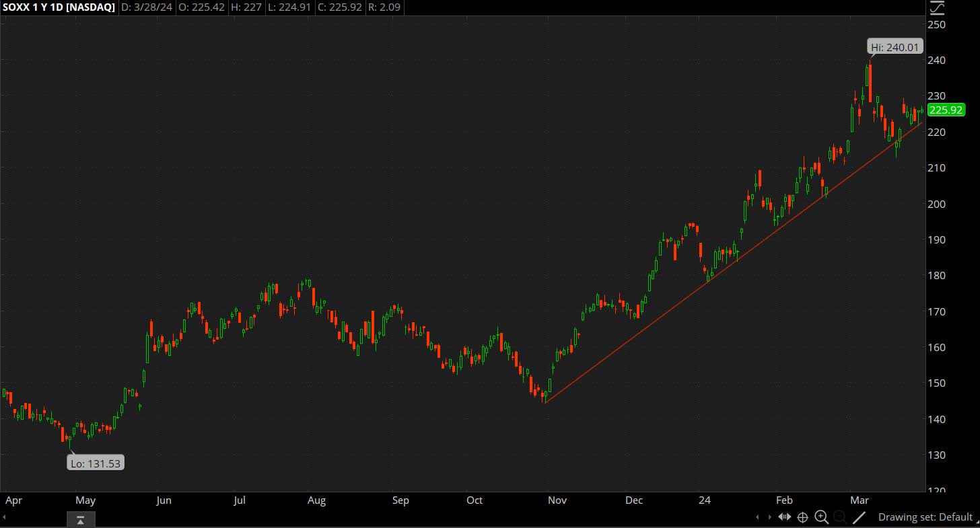The width and height of the screenshot is (980, 528).
Task: Click the Nov label on time axis
Action: [x=557, y=500]
